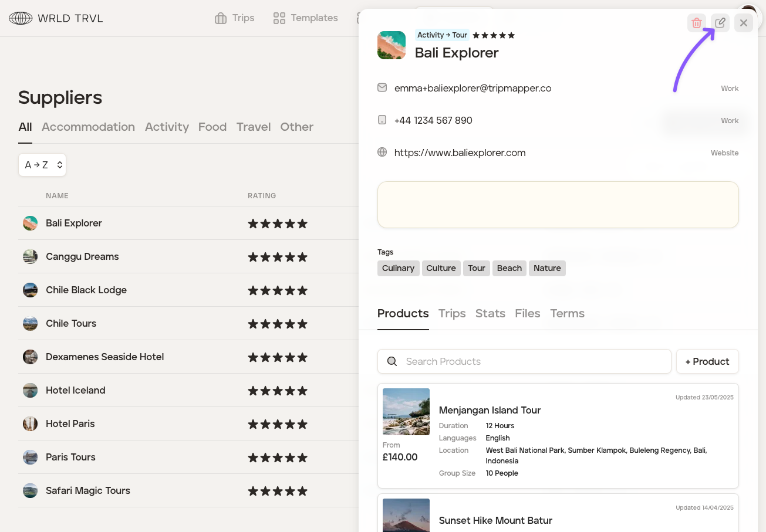Click the + Product button

707,361
